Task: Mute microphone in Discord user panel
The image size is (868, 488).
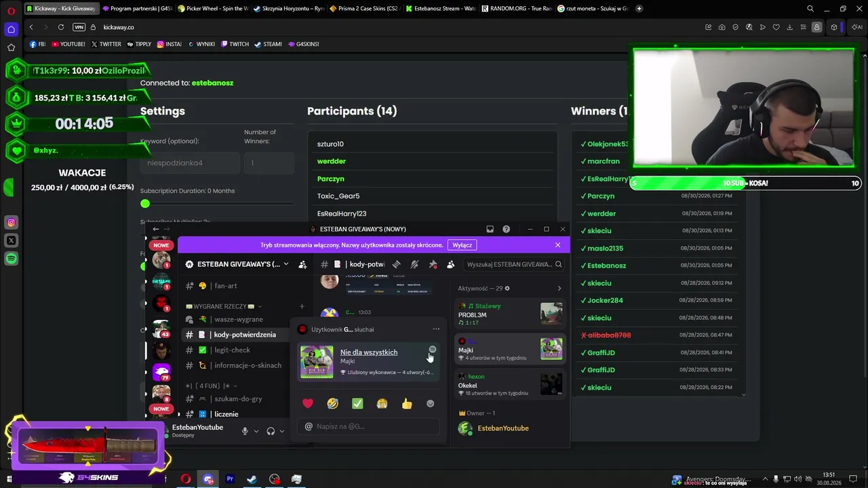Action: tap(245, 431)
